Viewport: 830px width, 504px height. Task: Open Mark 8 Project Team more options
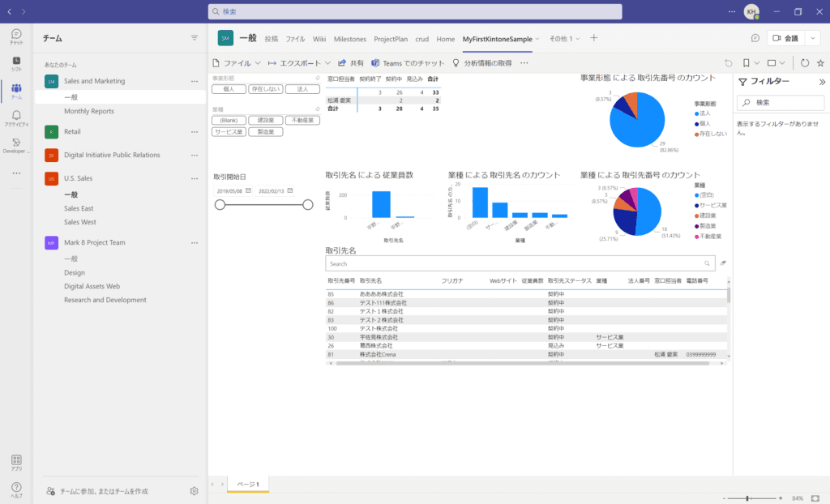(x=195, y=242)
